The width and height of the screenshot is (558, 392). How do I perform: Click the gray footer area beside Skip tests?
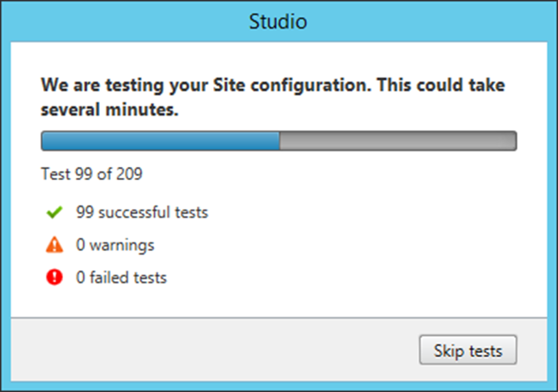[214, 349]
